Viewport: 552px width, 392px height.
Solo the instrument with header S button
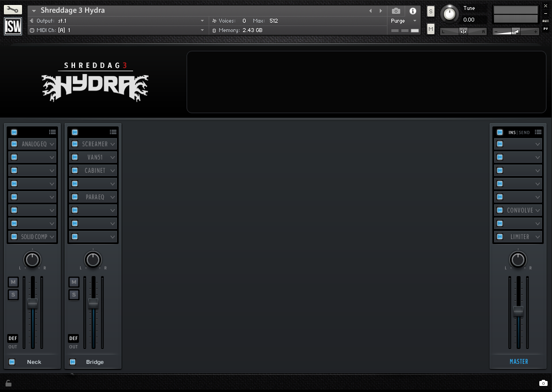(x=431, y=11)
